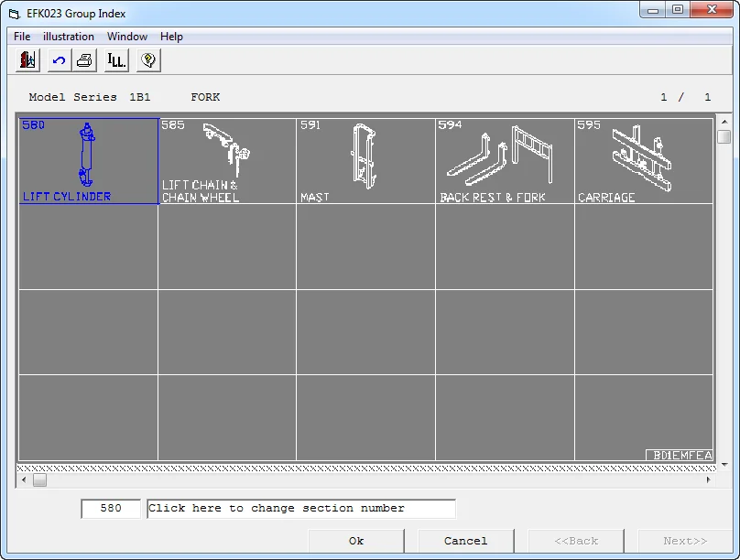Open the illustration menu
The image size is (740, 560).
point(69,37)
